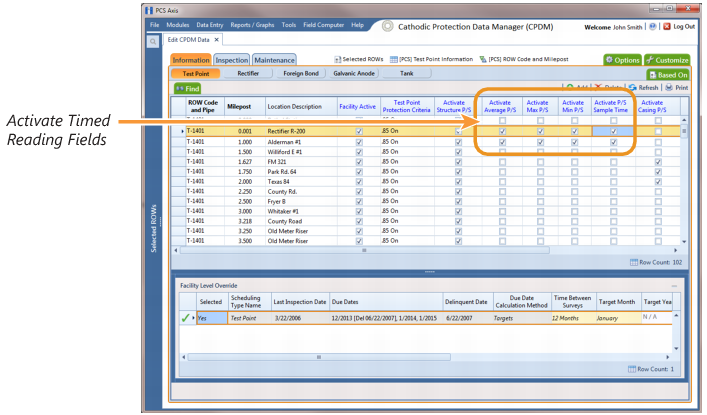The height and width of the screenshot is (415, 707).
Task: Open the Tools menu
Action: coord(289,25)
